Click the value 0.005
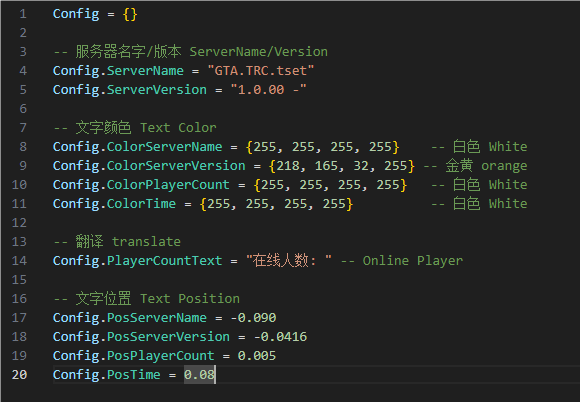 point(257,355)
